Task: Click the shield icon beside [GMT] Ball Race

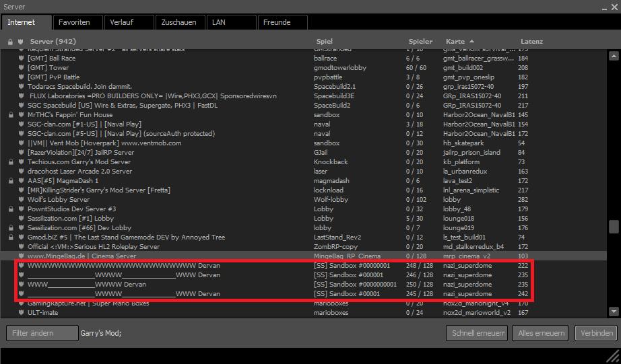Action: (21, 58)
